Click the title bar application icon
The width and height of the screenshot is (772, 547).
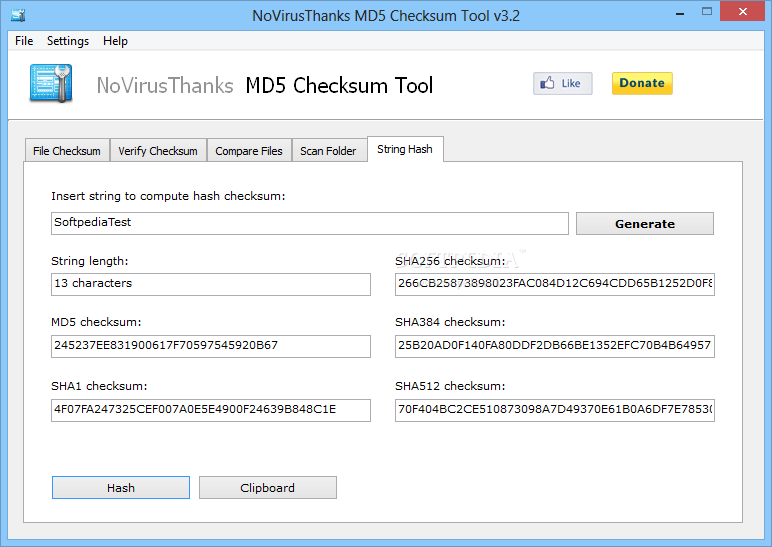pos(18,15)
